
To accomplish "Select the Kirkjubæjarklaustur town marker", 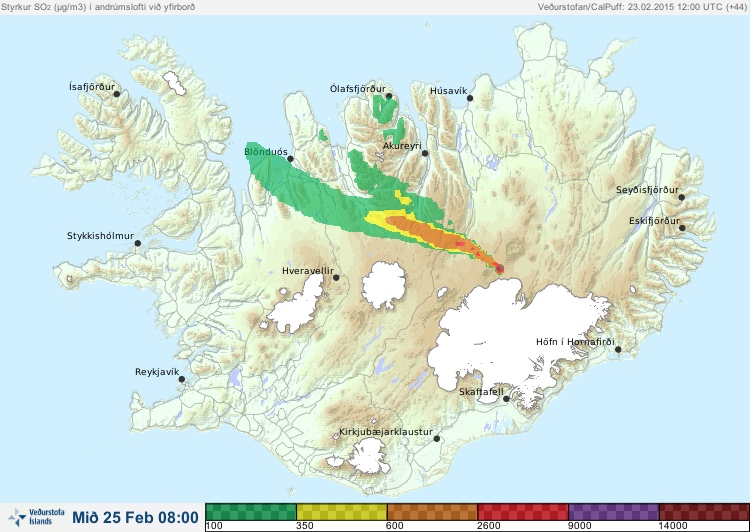I will coord(437,439).
